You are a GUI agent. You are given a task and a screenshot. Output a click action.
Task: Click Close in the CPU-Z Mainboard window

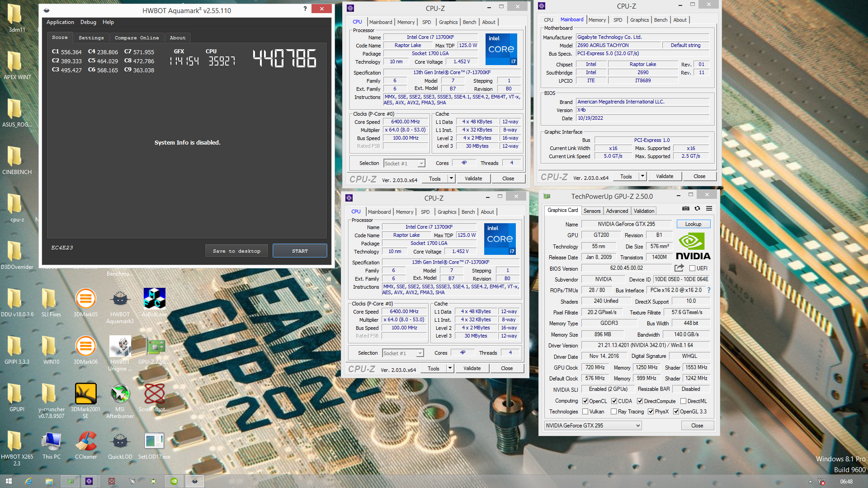point(699,176)
